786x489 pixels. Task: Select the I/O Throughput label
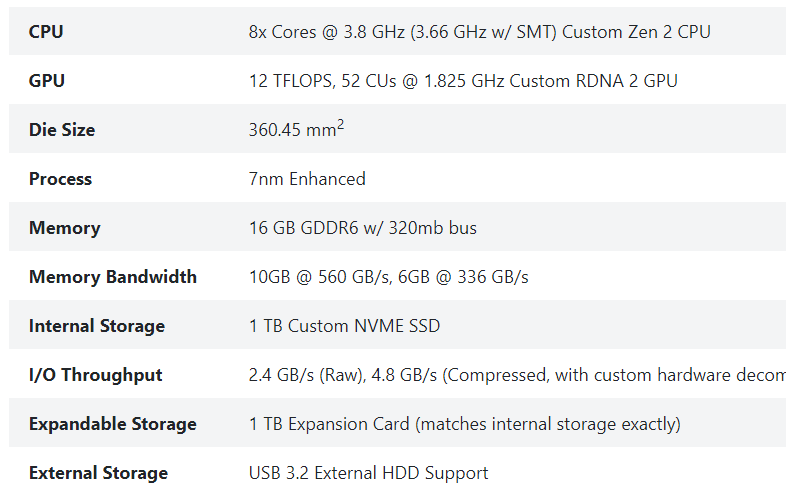click(x=96, y=375)
